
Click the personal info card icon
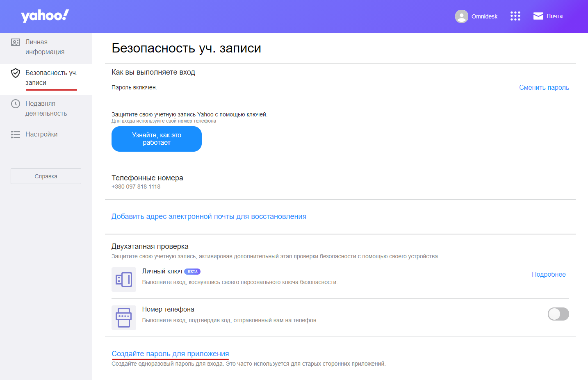click(16, 42)
